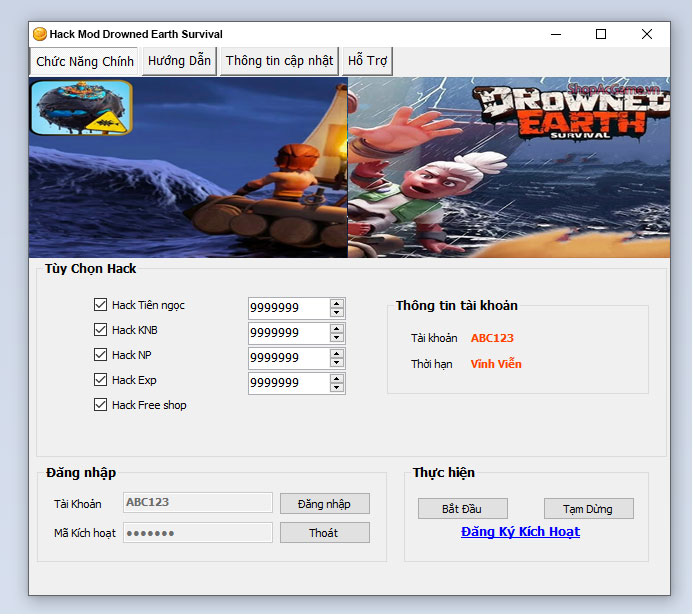This screenshot has height=616, width=693.
Task: Increase the NP value with up arrow
Action: (x=337, y=354)
